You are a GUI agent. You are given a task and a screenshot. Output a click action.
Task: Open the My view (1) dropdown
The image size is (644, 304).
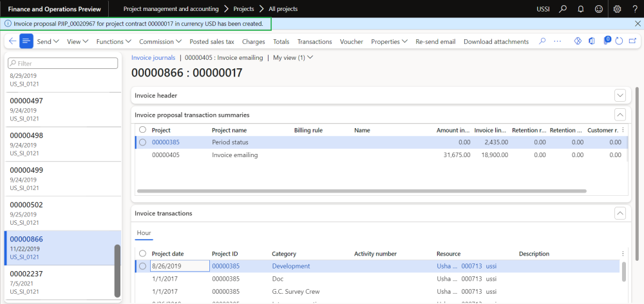tap(293, 57)
